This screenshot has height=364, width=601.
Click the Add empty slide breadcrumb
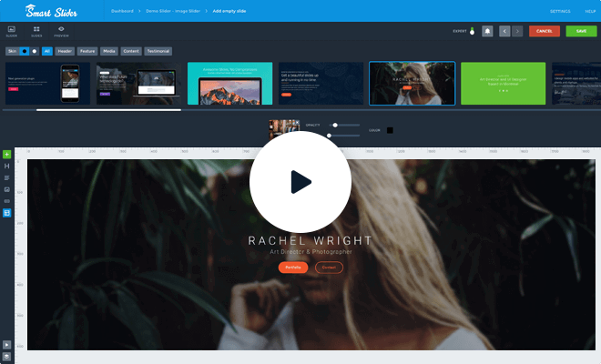(229, 11)
